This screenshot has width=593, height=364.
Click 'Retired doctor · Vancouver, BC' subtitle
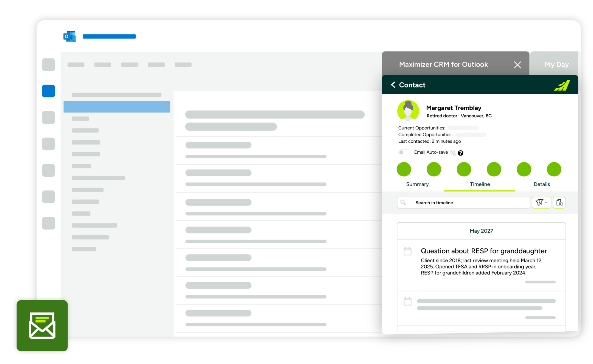click(x=459, y=116)
